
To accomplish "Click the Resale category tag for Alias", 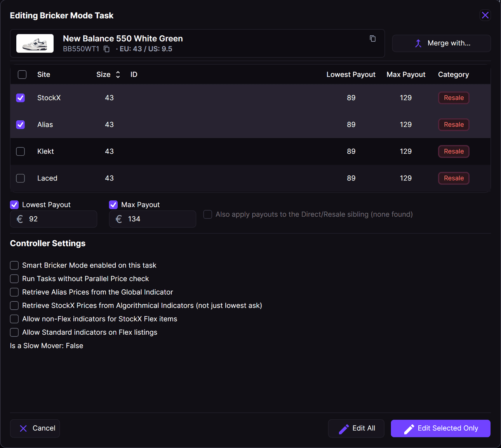I will 454,125.
